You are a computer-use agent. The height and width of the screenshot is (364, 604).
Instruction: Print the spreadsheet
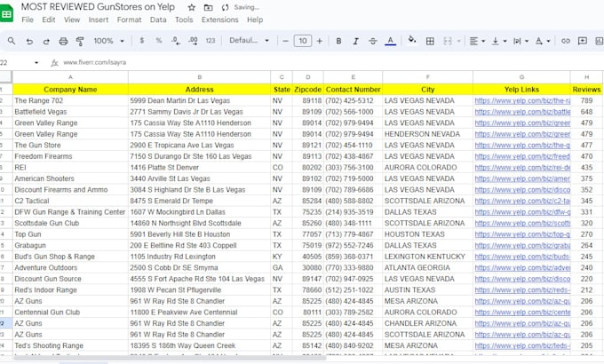point(63,41)
